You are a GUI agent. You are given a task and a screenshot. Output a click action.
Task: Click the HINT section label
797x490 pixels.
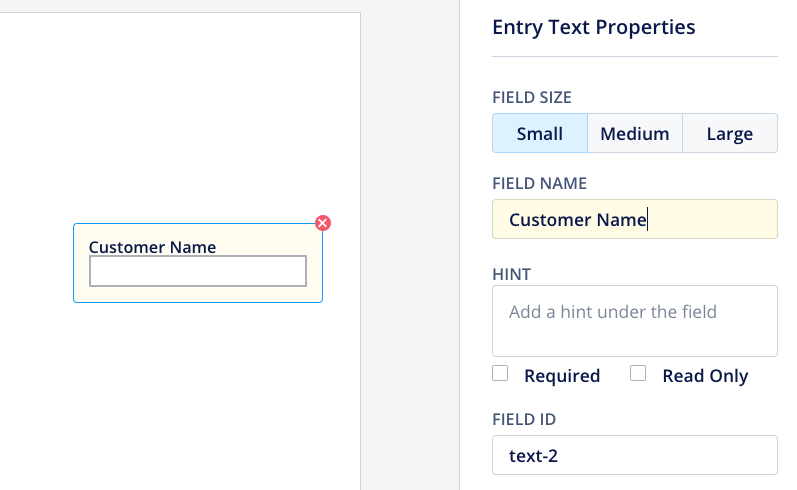pyautogui.click(x=511, y=273)
